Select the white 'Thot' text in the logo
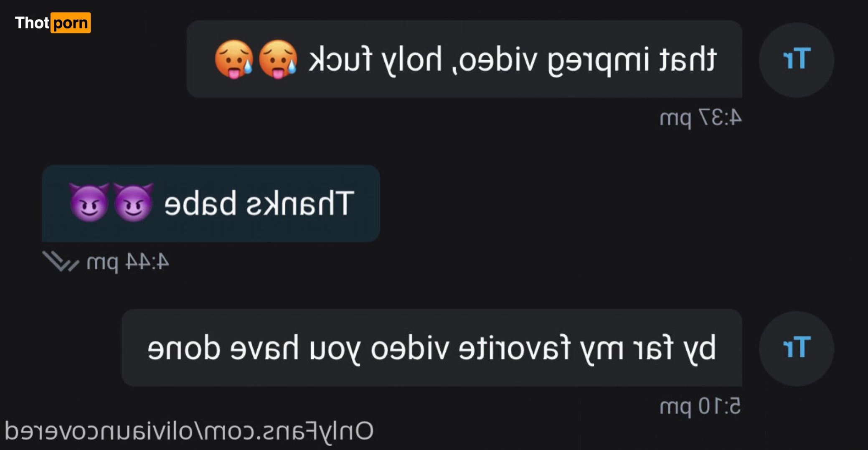 tap(32, 23)
